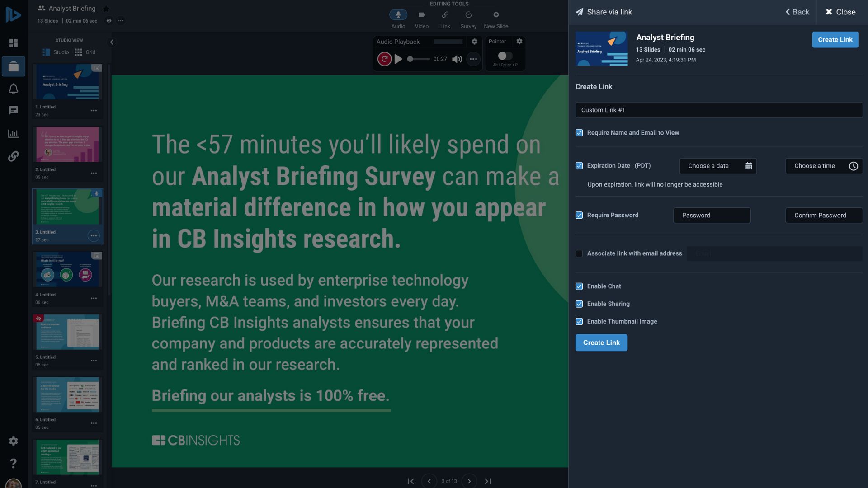Open the Choose a time picker

pyautogui.click(x=824, y=166)
